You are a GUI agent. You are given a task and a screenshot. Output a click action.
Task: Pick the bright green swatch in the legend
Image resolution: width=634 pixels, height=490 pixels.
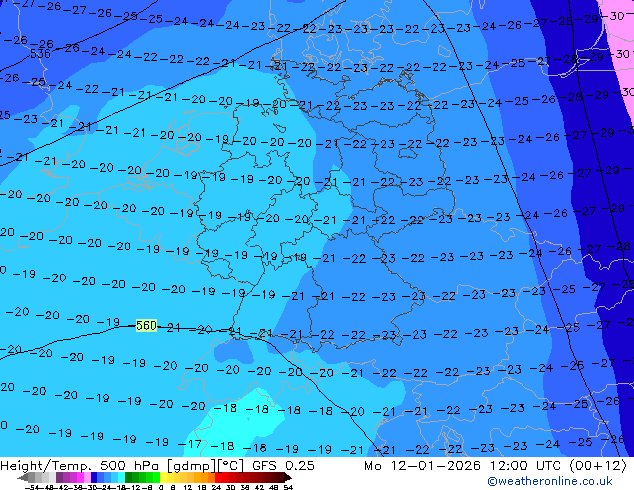pos(156,478)
